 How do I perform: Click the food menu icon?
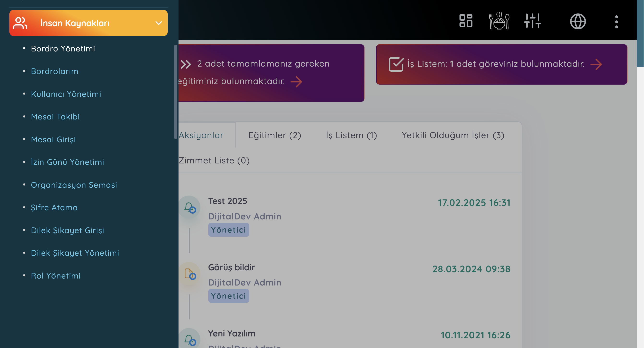coord(499,21)
